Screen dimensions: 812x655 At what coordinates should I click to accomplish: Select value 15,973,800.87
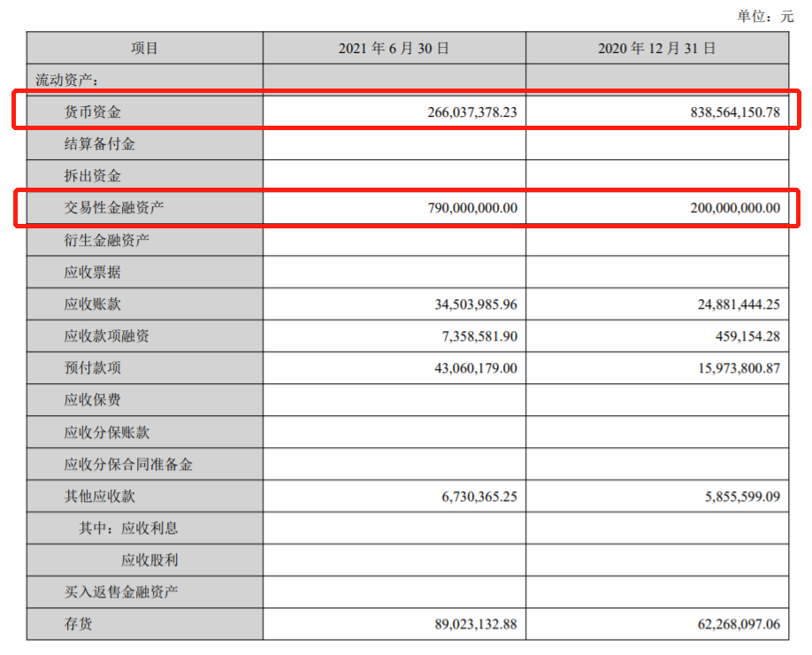point(739,368)
